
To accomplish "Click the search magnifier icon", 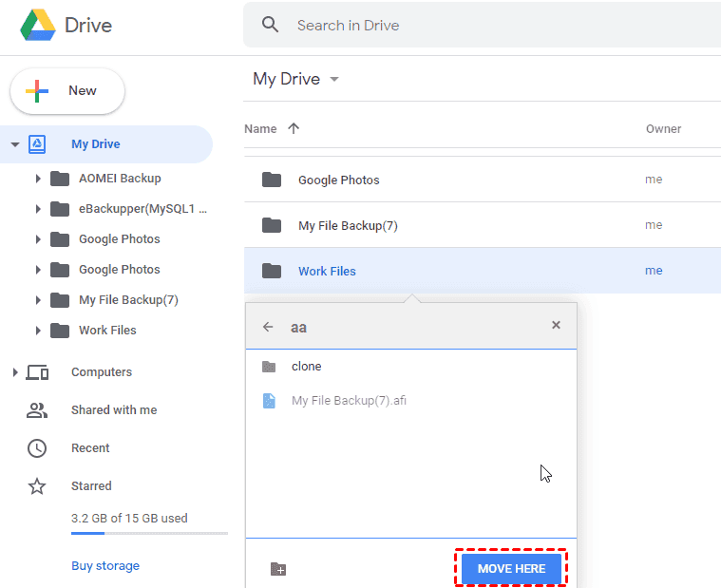I will coord(271,26).
